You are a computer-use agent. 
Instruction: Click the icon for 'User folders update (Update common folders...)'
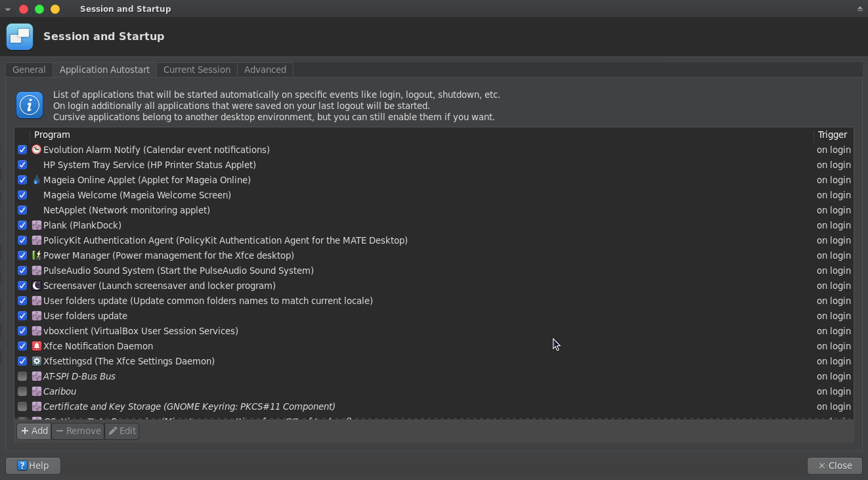[x=37, y=301]
